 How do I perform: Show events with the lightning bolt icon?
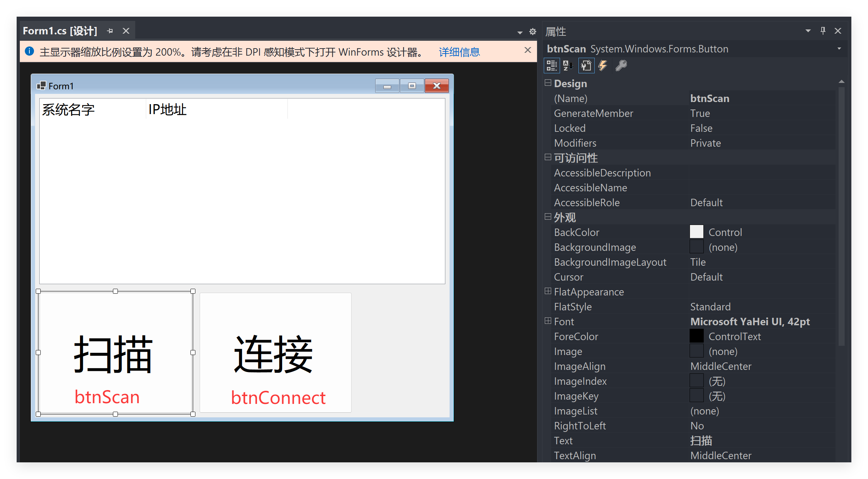coord(603,66)
